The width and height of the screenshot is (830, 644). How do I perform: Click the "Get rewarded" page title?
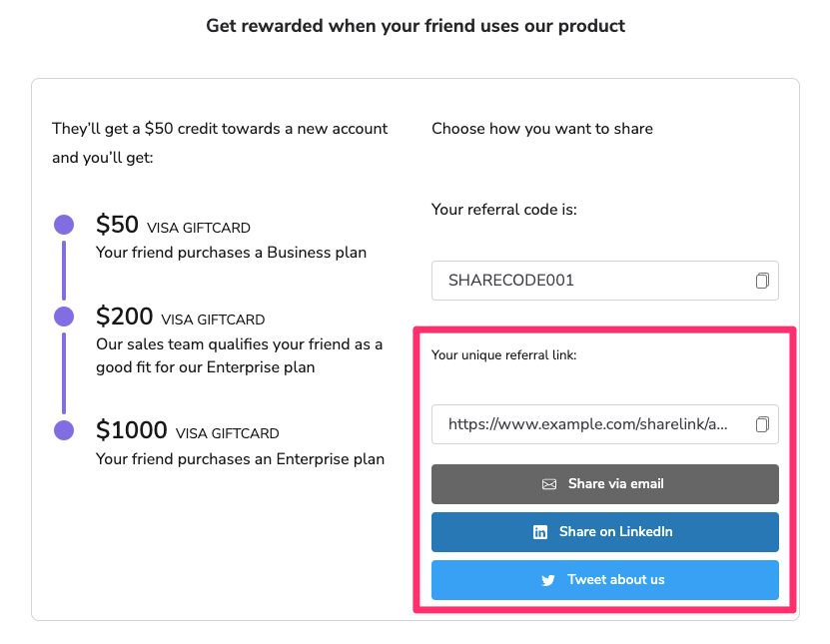415,26
